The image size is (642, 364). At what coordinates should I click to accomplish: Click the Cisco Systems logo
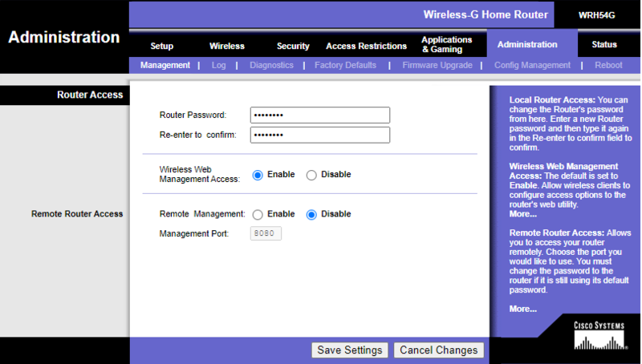point(599,336)
